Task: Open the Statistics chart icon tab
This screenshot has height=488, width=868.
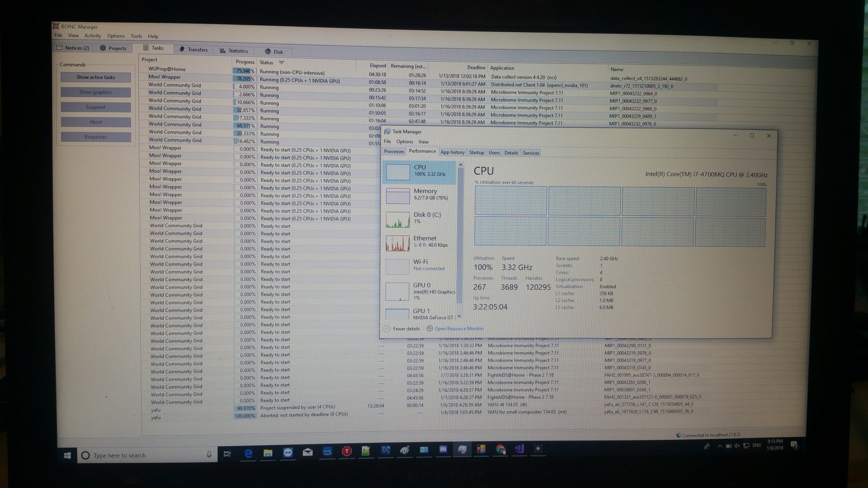Action: pyautogui.click(x=222, y=50)
